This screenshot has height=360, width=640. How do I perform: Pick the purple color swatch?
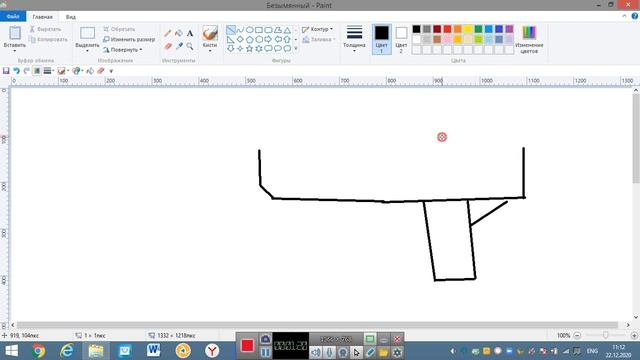[509, 29]
